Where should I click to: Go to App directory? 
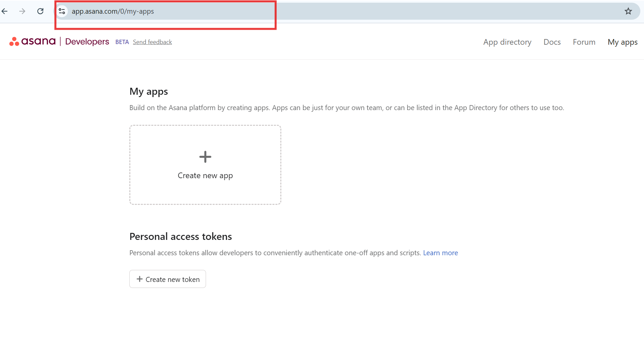pyautogui.click(x=507, y=42)
